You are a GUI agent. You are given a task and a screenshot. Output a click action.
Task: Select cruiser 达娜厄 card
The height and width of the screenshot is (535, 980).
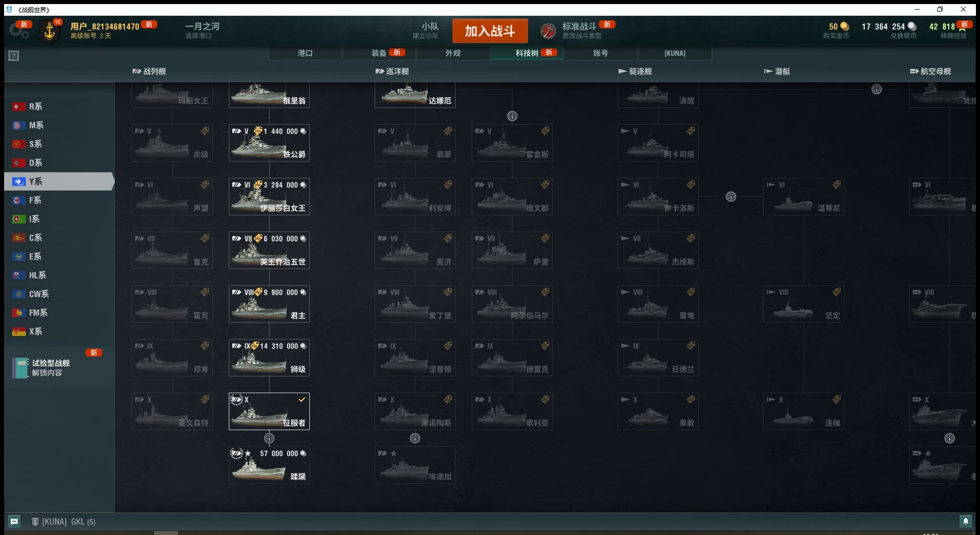coord(415,95)
